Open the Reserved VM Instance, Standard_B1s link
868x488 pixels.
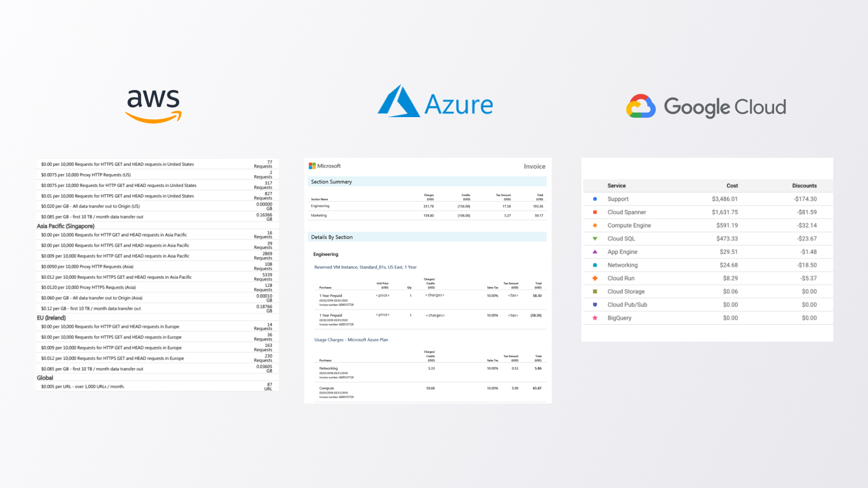click(x=365, y=267)
